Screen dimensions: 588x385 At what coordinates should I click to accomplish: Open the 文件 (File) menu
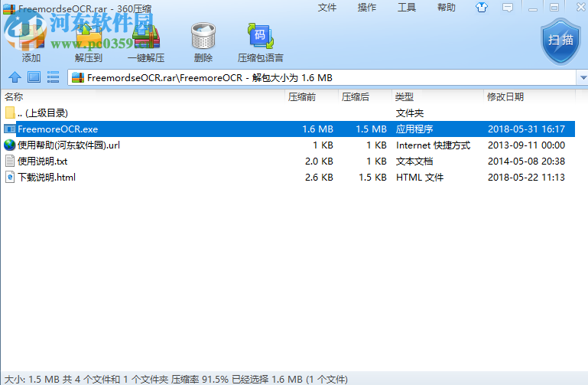point(327,8)
